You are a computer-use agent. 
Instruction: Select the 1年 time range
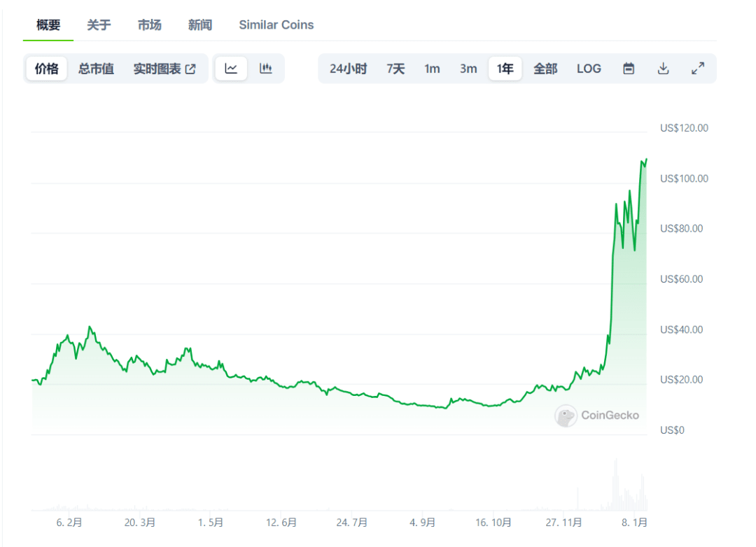click(x=505, y=69)
